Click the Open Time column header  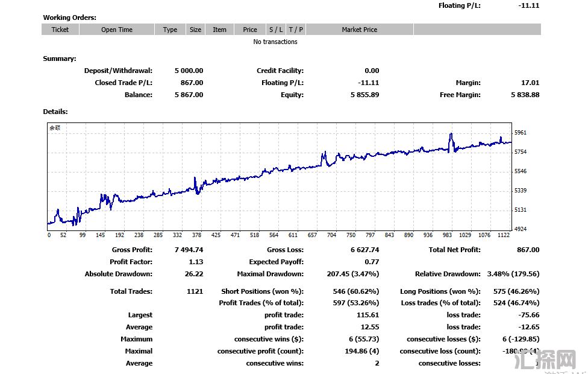point(117,30)
